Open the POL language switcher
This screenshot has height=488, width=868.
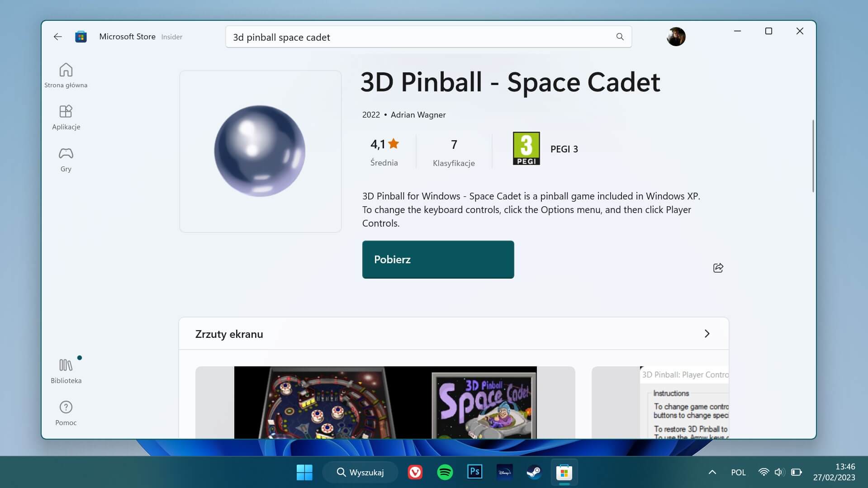[738, 472]
